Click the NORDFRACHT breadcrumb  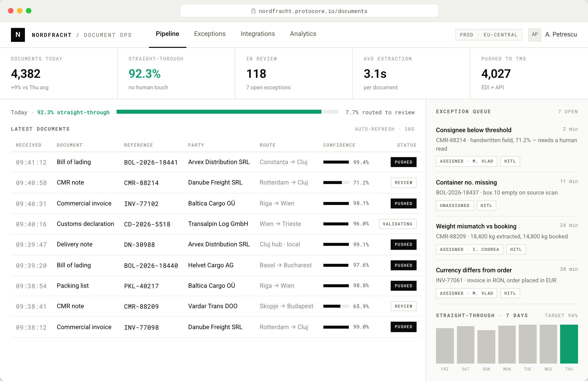[x=52, y=35]
